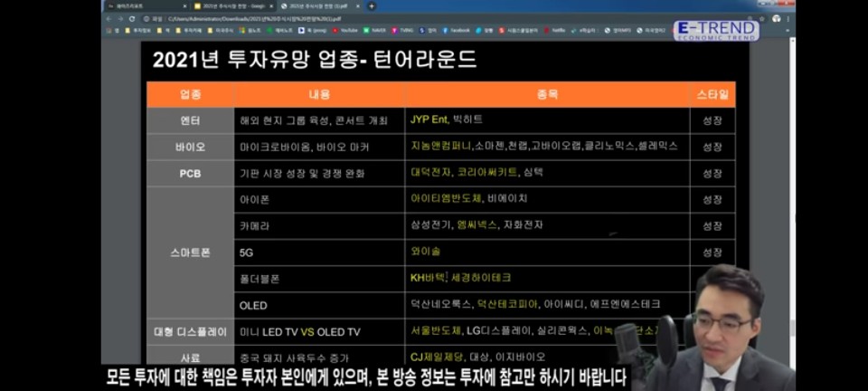Click the text 기판 시장 성장 및 경쟁 완화
868x391 pixels.
[x=302, y=174]
